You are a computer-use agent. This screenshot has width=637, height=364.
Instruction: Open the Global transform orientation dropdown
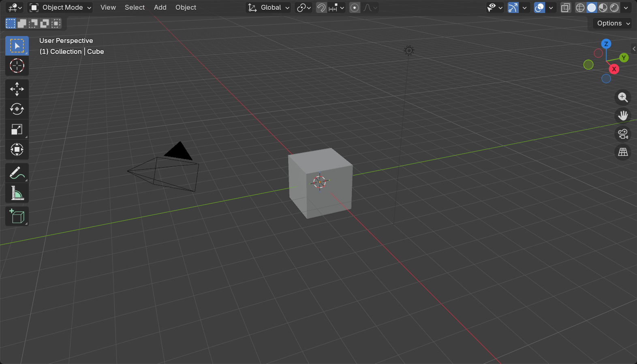[x=268, y=7]
